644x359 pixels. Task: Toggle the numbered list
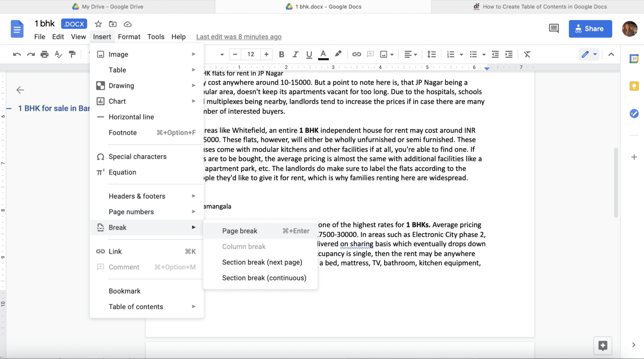[451, 54]
